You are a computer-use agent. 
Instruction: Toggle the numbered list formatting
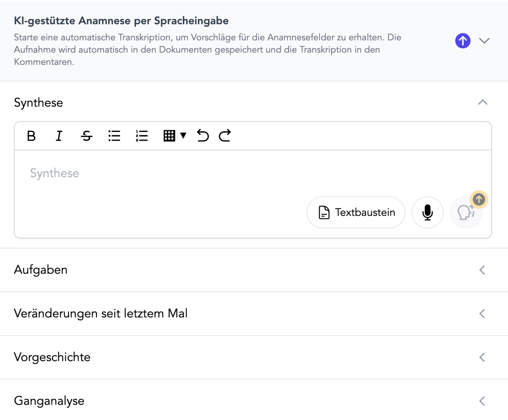(x=142, y=136)
